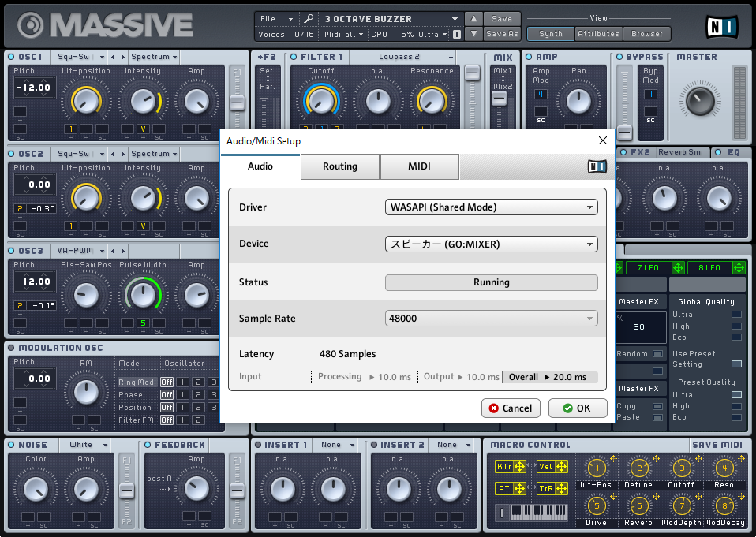Open the Driver dropdown showing WASAPI
The height and width of the screenshot is (537, 756).
492,207
